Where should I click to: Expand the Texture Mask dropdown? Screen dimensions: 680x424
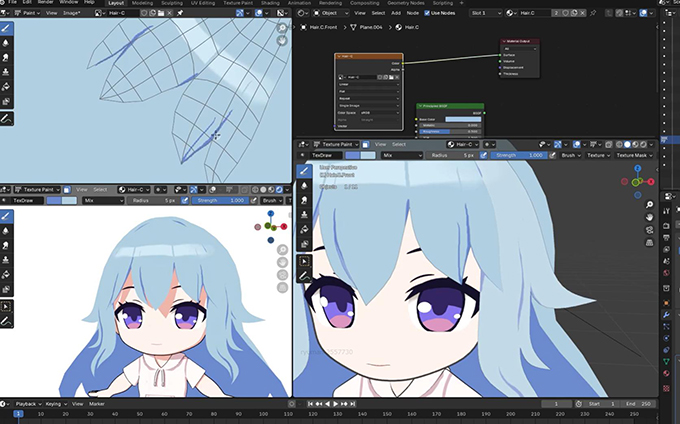click(634, 155)
